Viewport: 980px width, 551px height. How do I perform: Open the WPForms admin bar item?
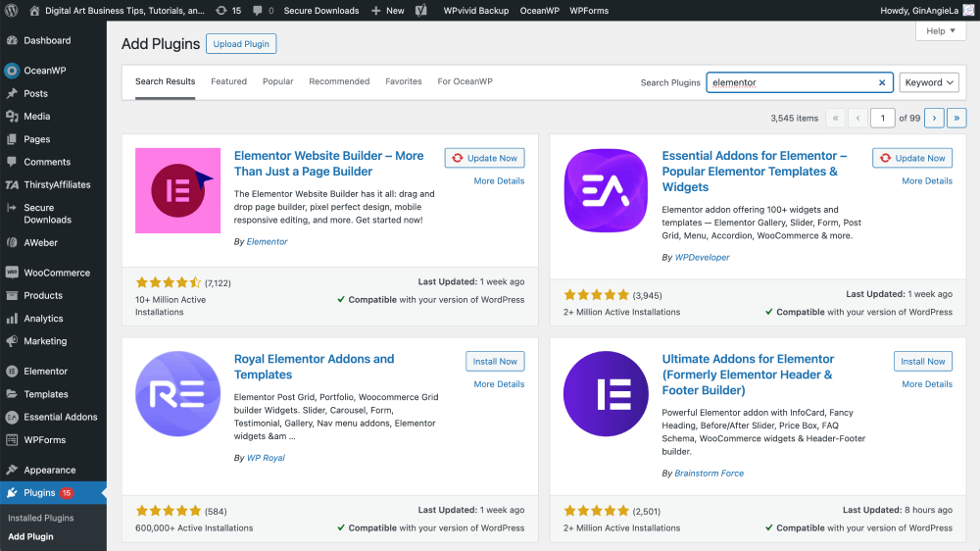coord(589,11)
